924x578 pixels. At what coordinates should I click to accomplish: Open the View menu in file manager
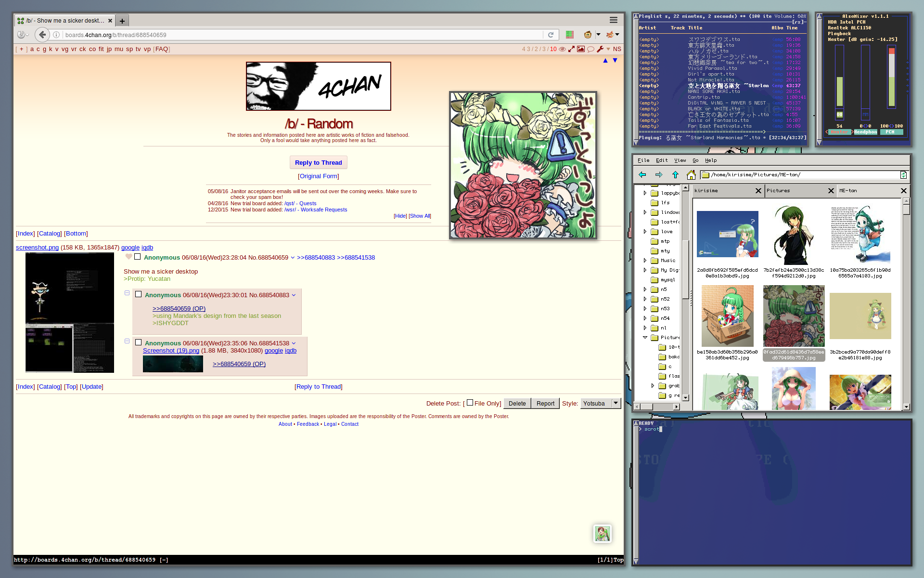(x=680, y=160)
